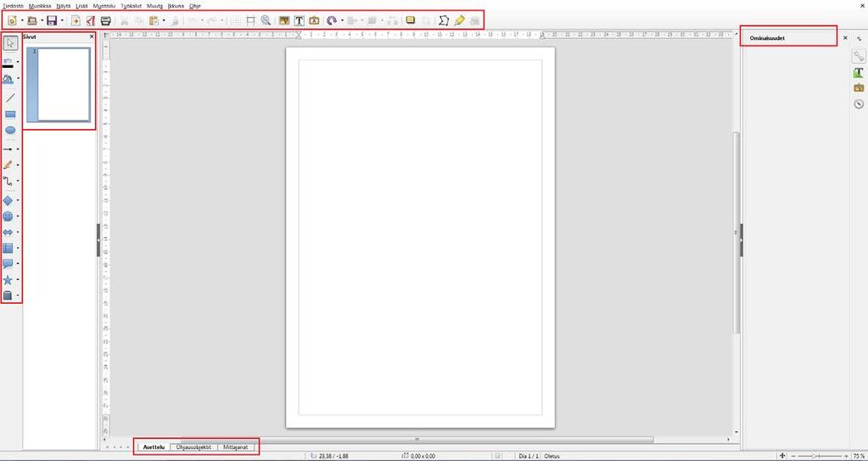Click the zoom in plus button

click(x=847, y=455)
